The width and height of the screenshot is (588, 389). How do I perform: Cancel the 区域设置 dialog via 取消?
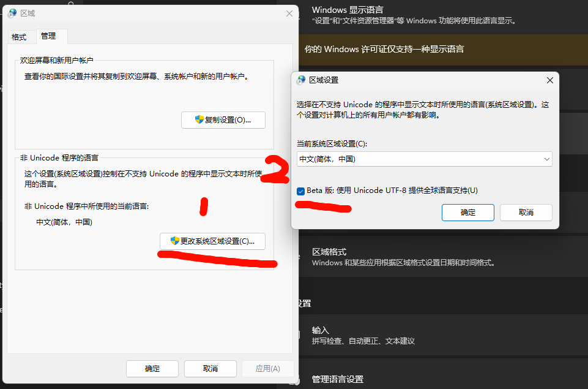click(526, 213)
